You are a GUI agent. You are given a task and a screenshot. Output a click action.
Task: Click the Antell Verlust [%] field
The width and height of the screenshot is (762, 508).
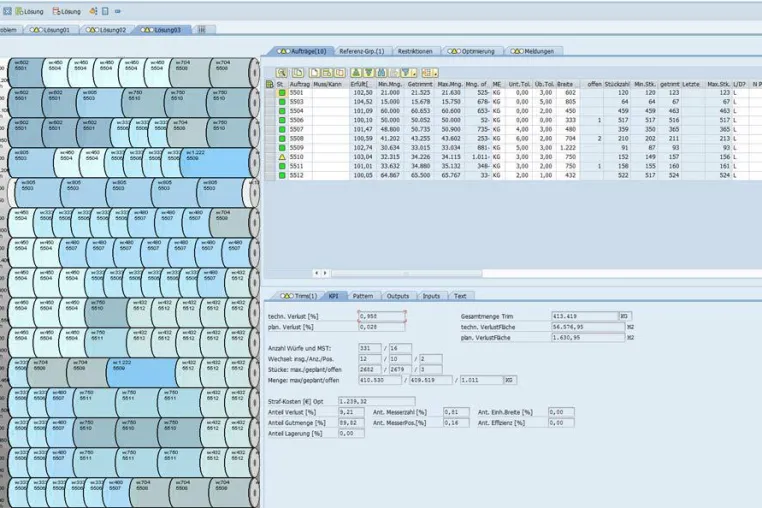tap(351, 412)
